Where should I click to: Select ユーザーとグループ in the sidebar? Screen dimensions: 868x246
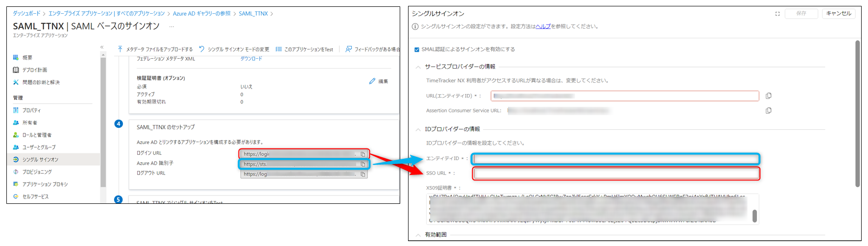coord(39,148)
